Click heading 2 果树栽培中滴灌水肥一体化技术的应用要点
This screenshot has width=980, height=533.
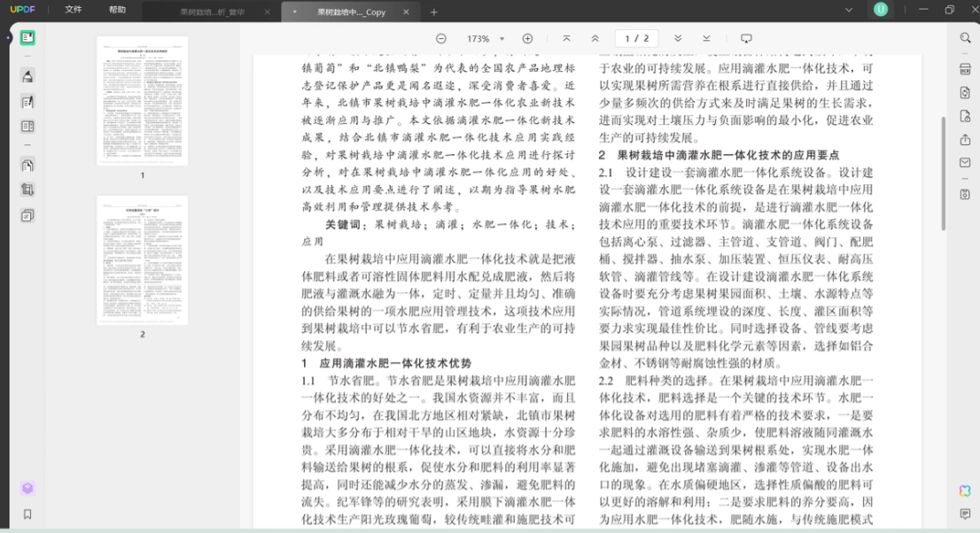pos(719,155)
